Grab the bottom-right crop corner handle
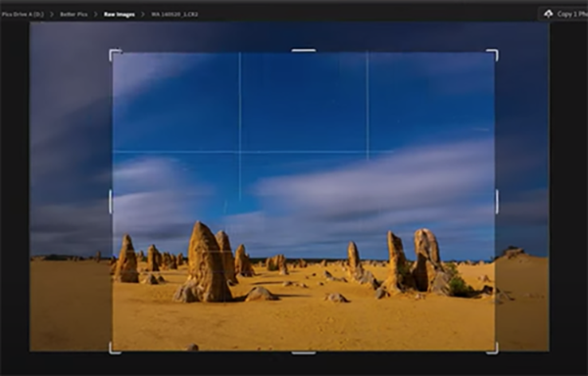 (493, 349)
